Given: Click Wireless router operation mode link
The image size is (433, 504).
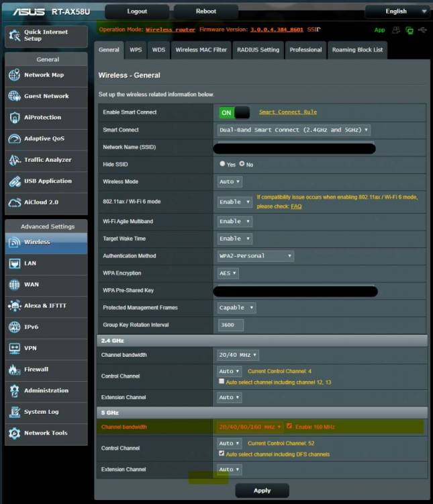Looking at the screenshot, I should pyautogui.click(x=171, y=30).
